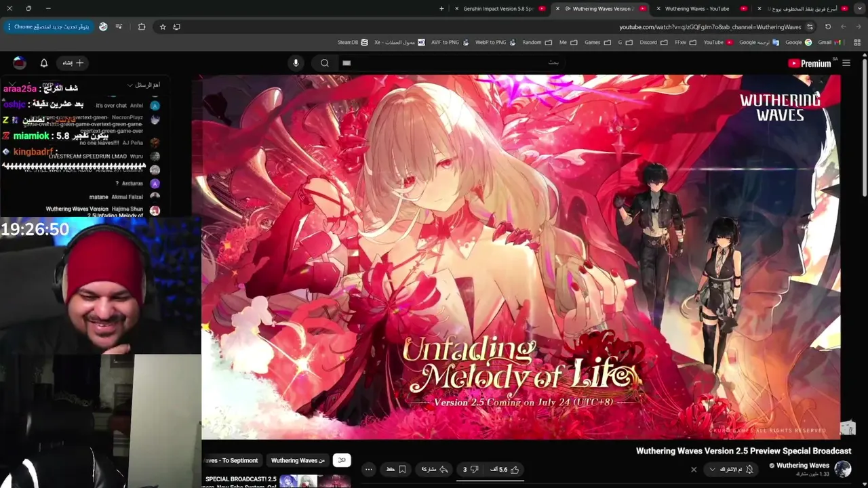Open the FFxiv bookmarks folder
Screen dimensions: 868x488
686,42
